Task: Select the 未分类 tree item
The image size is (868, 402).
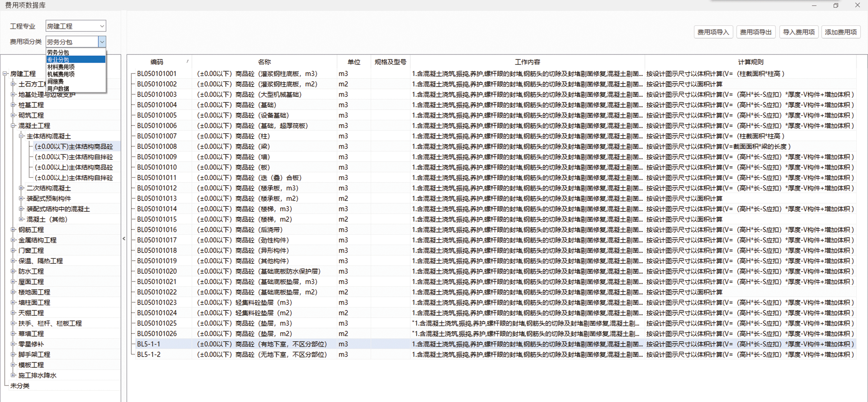Action: 20,386
